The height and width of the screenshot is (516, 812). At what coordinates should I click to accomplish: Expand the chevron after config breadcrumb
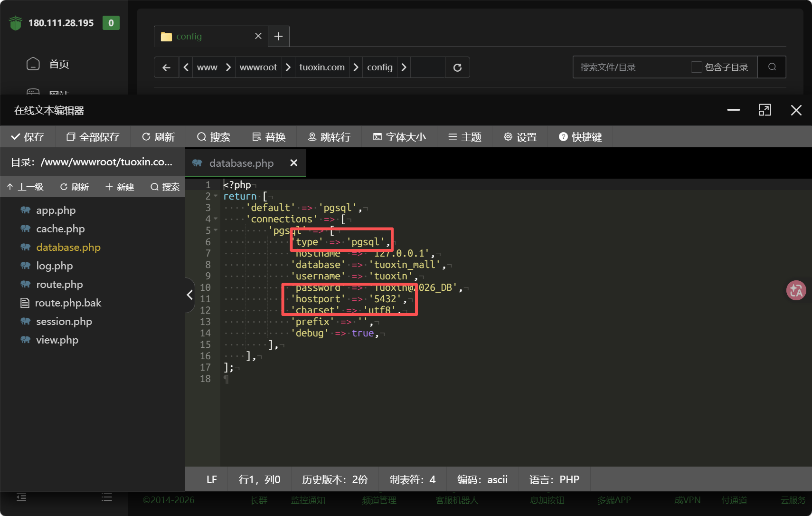point(404,67)
